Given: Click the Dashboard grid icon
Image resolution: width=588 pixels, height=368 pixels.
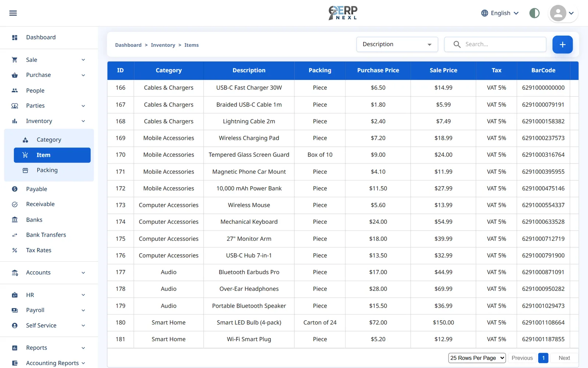Looking at the screenshot, I should [15, 38].
